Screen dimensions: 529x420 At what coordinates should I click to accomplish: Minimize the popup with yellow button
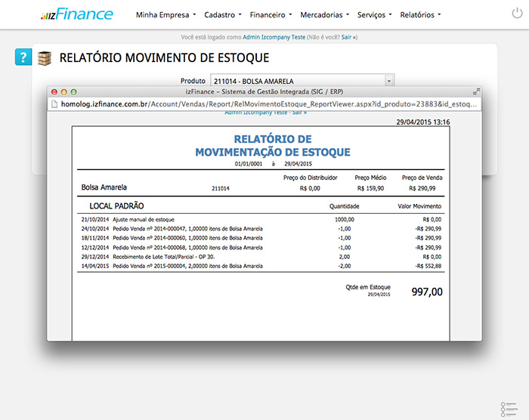click(64, 91)
